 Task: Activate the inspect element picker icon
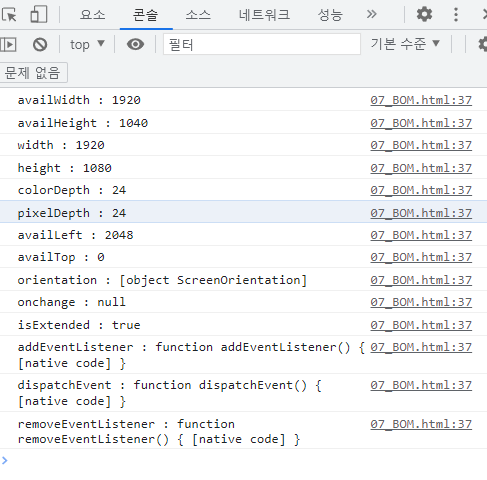(x=9, y=15)
